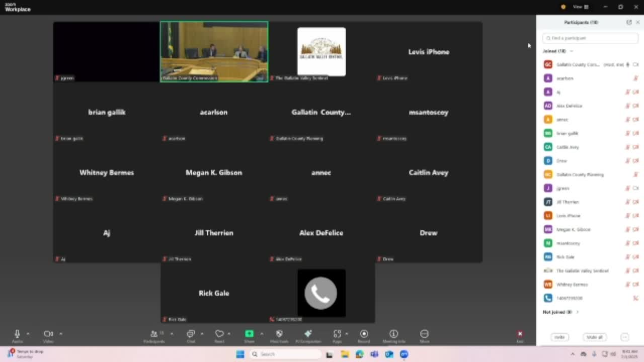Select The Gallatin Valley Sentinel logo tile
Viewport: 644px width, 362px height.
321,51
